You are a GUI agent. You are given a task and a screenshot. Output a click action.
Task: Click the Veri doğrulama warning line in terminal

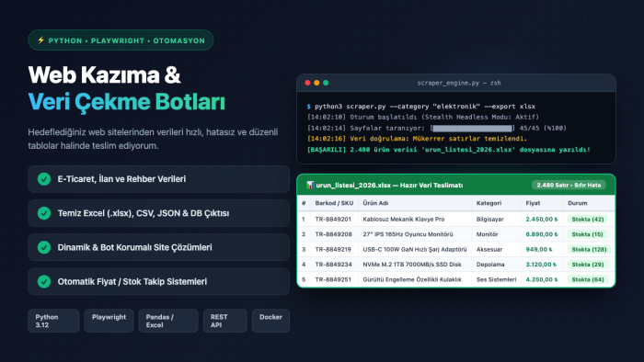[x=417, y=139]
